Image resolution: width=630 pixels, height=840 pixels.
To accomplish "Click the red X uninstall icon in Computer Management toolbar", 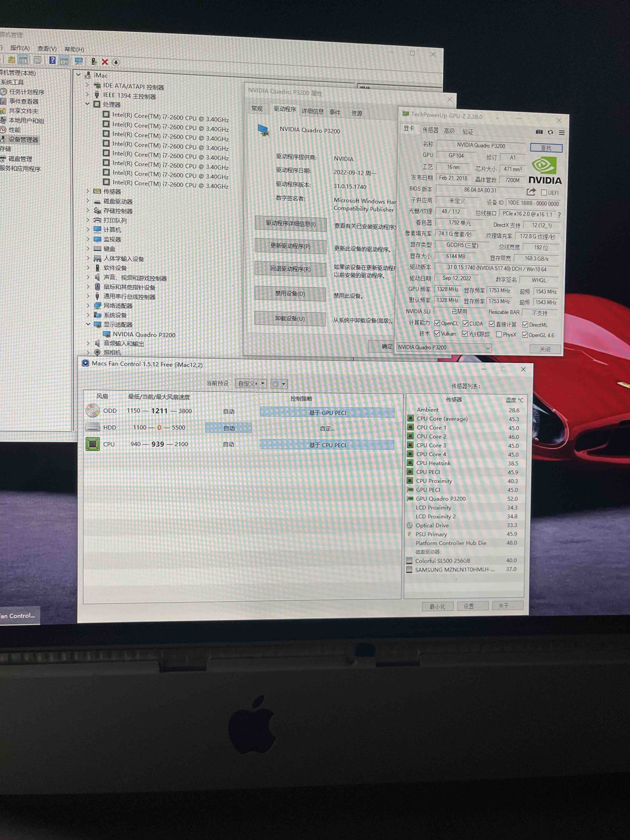I will tap(105, 62).
